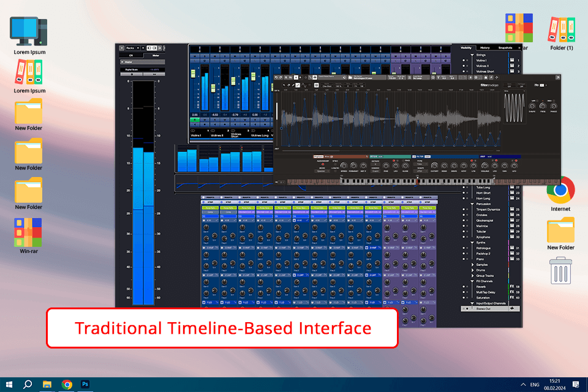This screenshot has height=392, width=588.
Task: Expand the Drums group
Action: (x=472, y=270)
